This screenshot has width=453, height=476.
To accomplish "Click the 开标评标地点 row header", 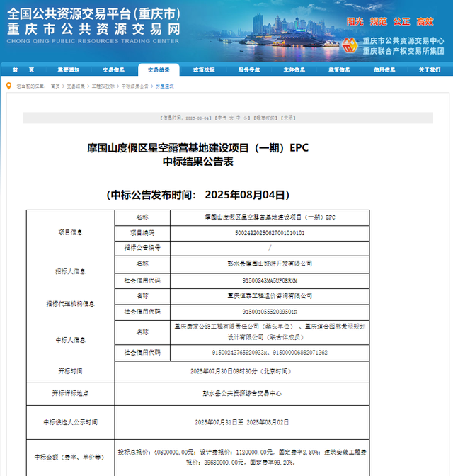I will [70, 393].
